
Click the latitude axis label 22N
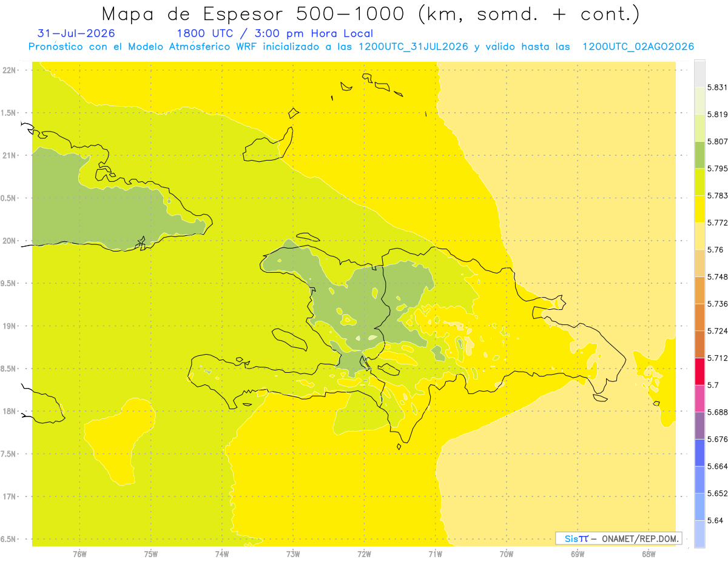pos(9,70)
